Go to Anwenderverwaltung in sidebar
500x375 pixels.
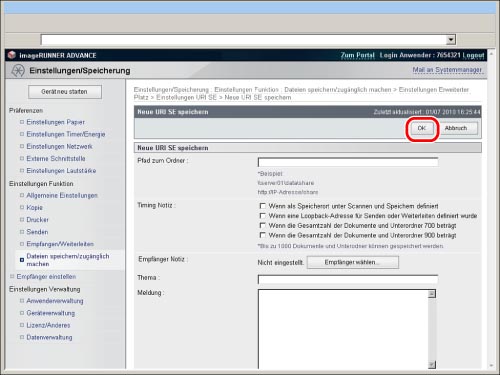click(55, 301)
